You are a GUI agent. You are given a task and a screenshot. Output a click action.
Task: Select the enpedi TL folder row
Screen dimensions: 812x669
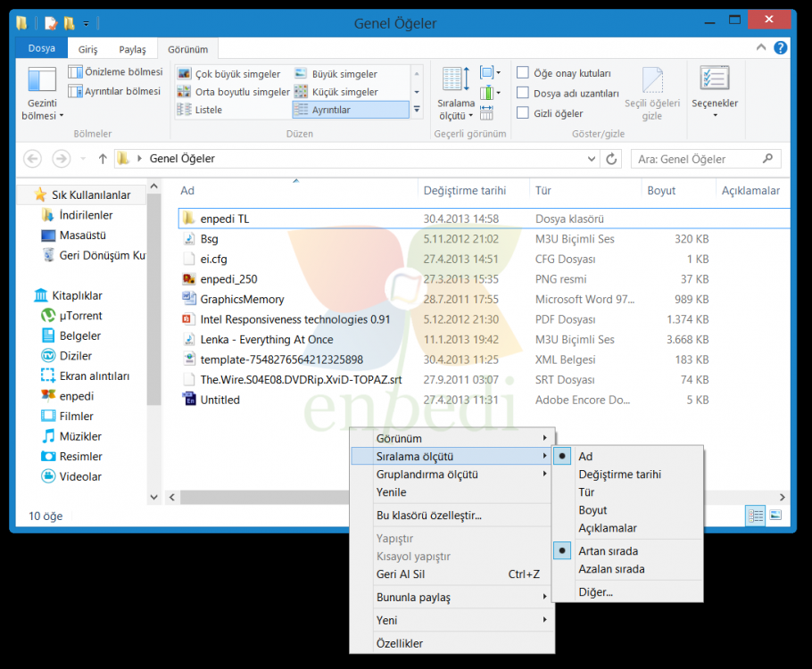(x=484, y=219)
